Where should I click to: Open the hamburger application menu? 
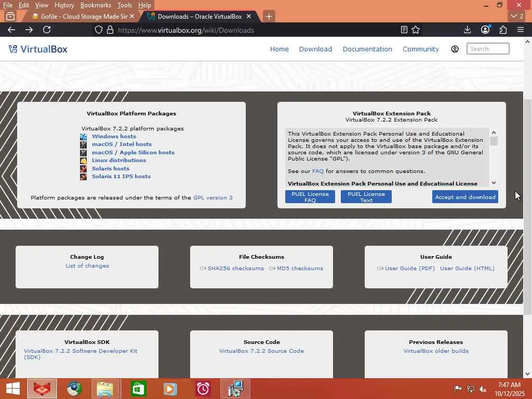(x=521, y=30)
